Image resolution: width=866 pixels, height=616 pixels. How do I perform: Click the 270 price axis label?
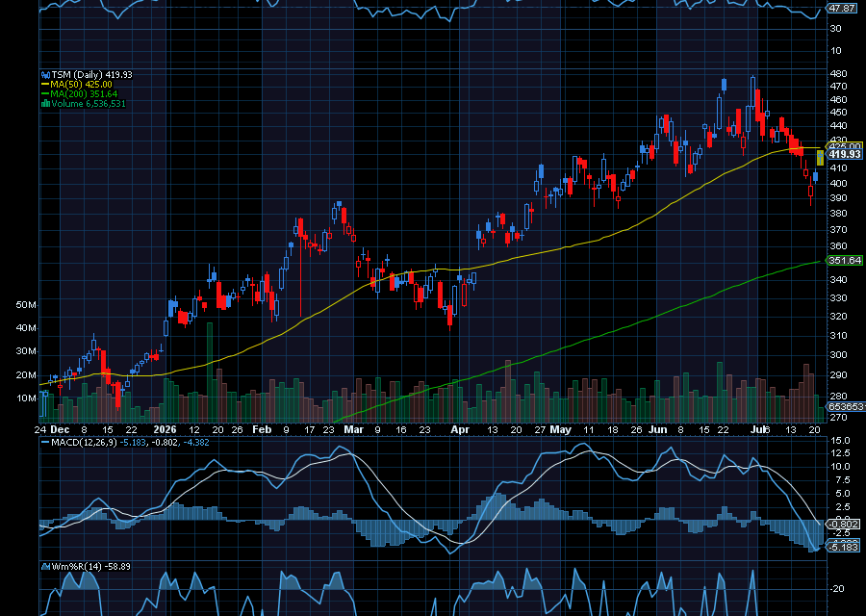coord(838,417)
